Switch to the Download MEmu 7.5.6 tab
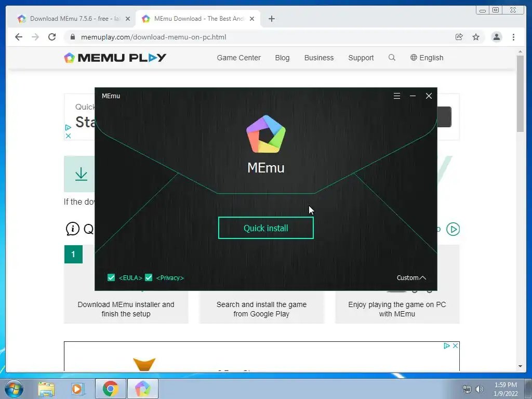This screenshot has width=532, height=399. tap(70, 19)
